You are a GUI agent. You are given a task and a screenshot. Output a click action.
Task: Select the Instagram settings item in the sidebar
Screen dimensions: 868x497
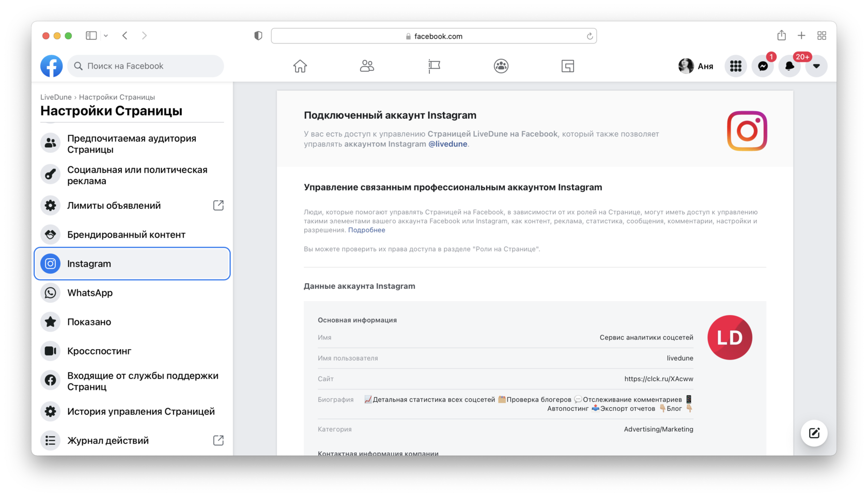(89, 263)
